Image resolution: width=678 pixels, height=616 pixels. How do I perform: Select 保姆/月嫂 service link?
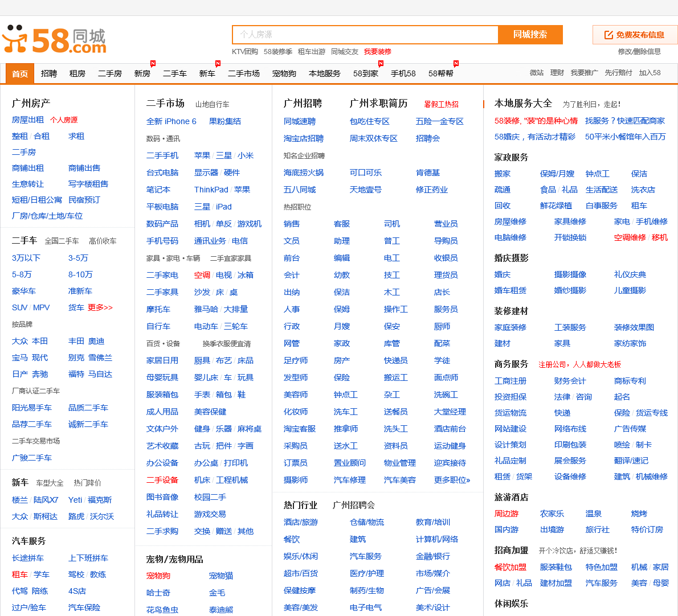557,174
